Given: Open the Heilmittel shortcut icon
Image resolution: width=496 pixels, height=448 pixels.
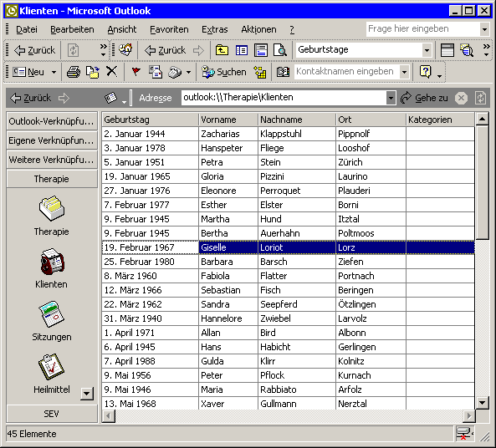Looking at the screenshot, I should click(x=51, y=367).
